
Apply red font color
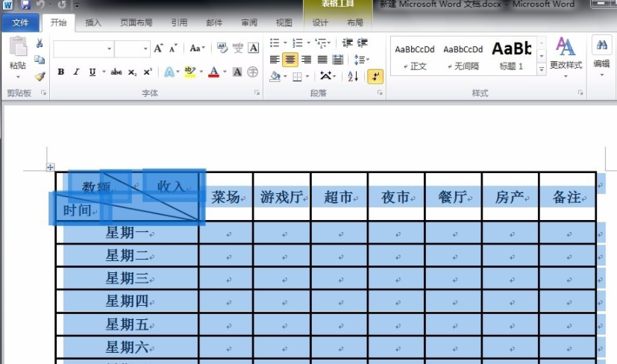[213, 72]
